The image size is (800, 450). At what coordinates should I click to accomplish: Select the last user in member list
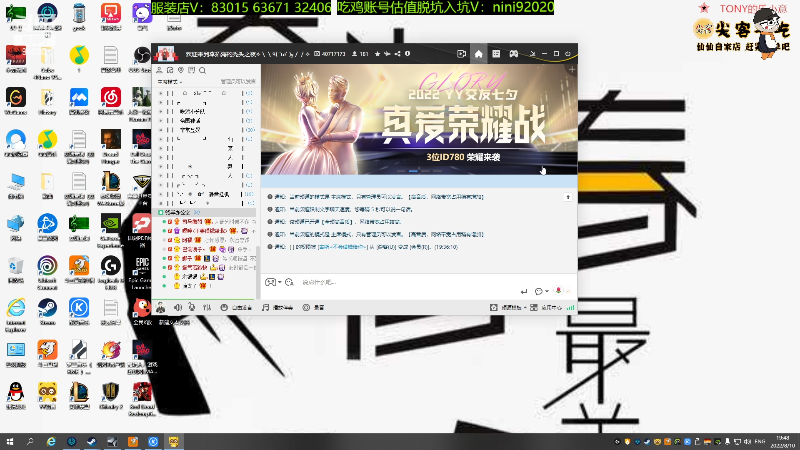pos(209,286)
